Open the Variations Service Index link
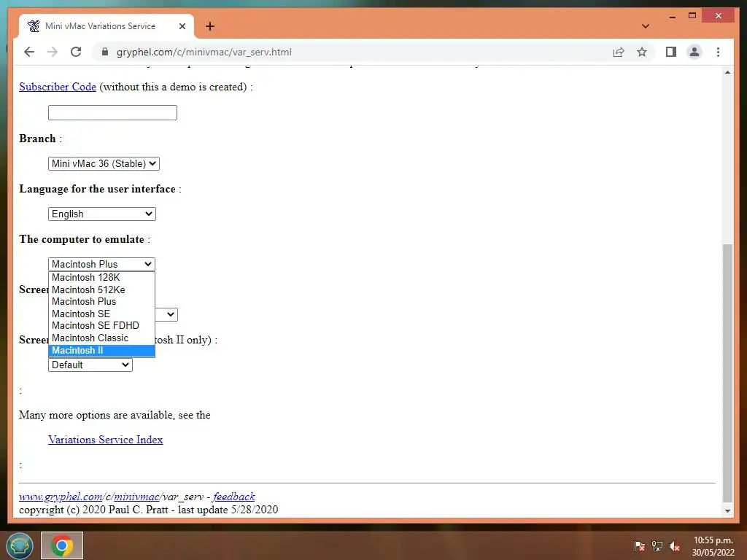 pos(105,440)
